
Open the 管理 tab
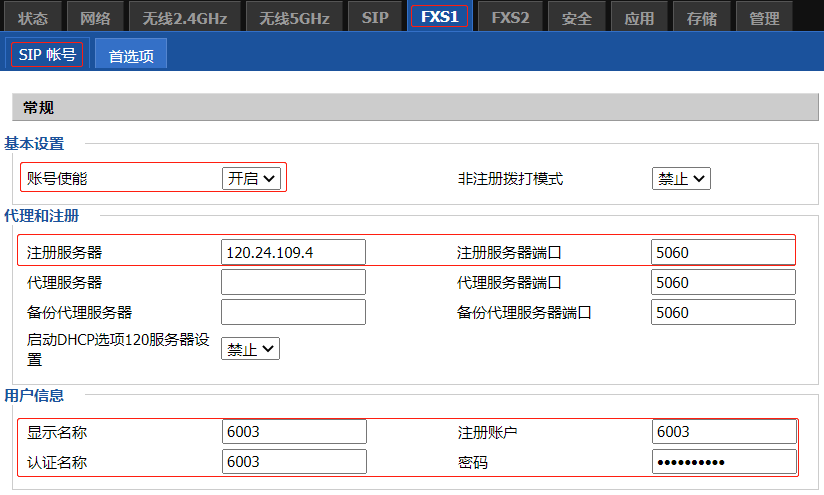[x=764, y=17]
